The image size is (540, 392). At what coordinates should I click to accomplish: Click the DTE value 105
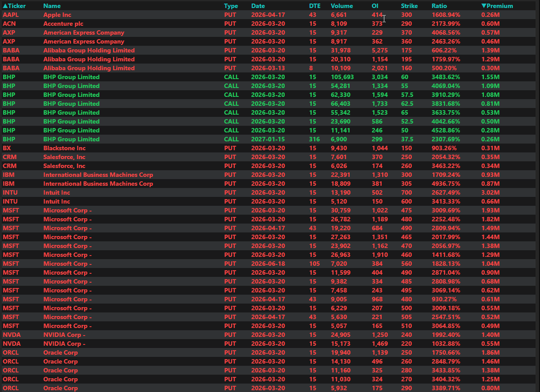coord(315,264)
